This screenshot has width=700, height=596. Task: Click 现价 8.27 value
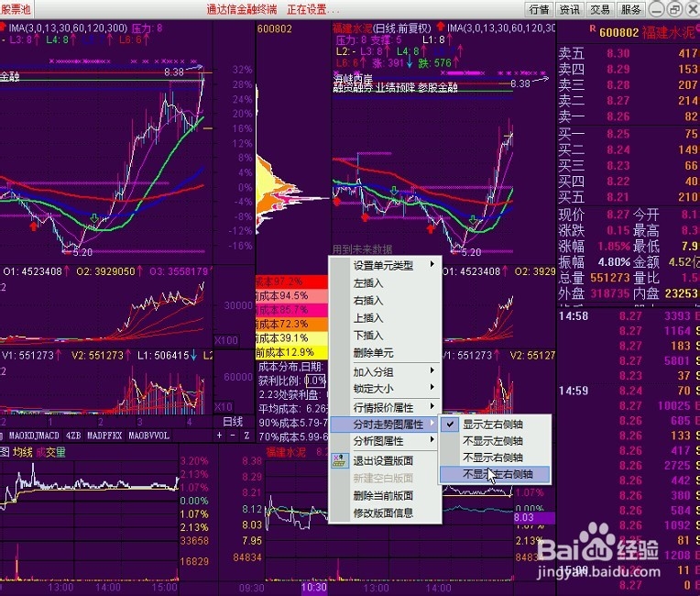pos(618,215)
